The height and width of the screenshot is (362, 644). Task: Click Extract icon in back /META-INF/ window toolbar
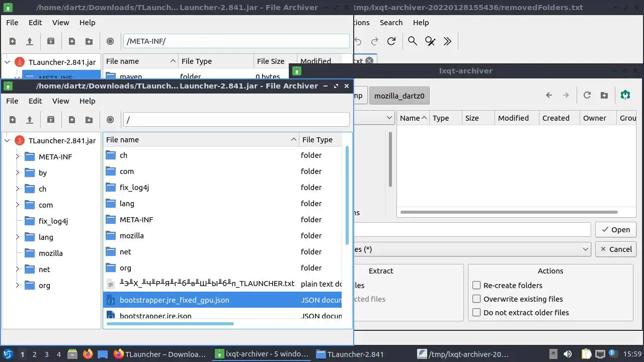51,41
